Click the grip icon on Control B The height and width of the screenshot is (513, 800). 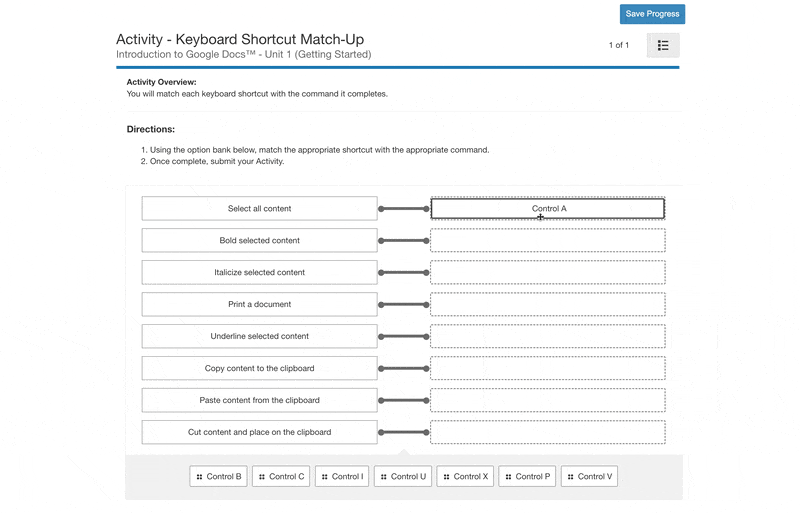[199, 477]
